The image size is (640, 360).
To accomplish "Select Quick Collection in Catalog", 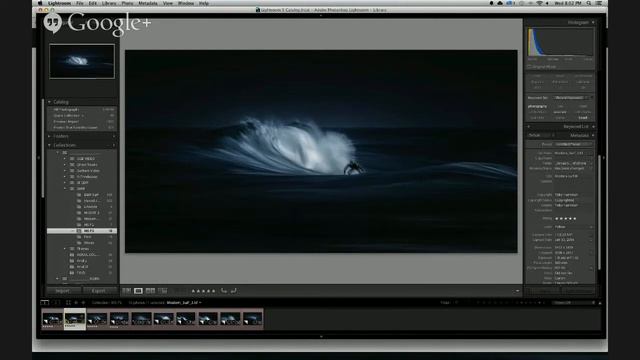I will click(82, 116).
